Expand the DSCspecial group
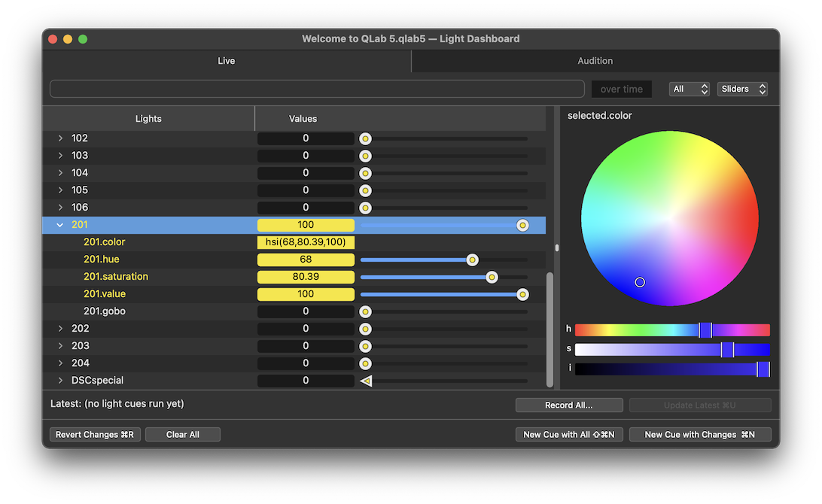The width and height of the screenshot is (822, 504). point(60,381)
